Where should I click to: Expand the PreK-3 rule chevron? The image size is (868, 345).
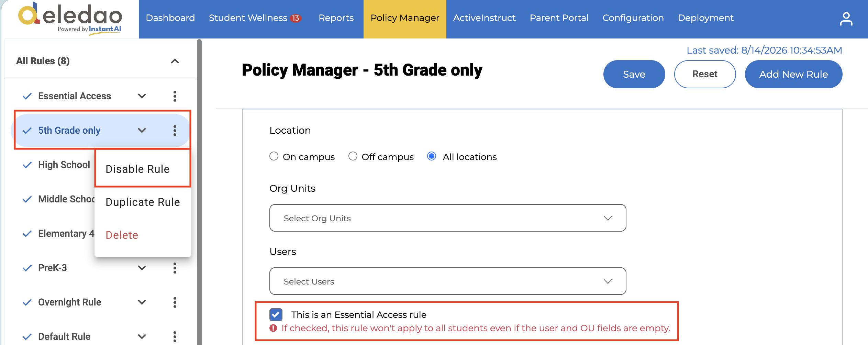point(142,268)
